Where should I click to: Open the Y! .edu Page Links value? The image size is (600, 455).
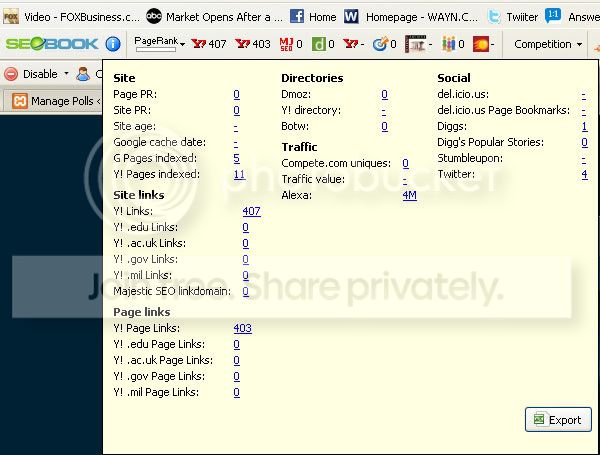pyautogui.click(x=236, y=344)
